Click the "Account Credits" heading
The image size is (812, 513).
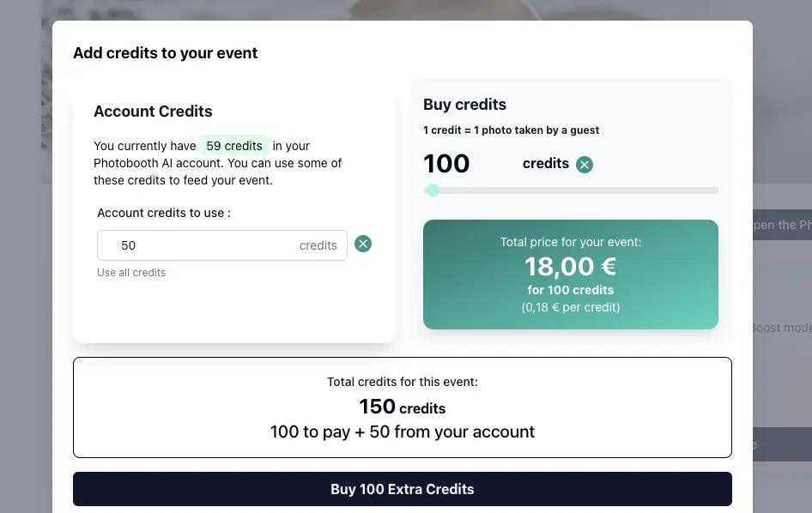tap(153, 112)
